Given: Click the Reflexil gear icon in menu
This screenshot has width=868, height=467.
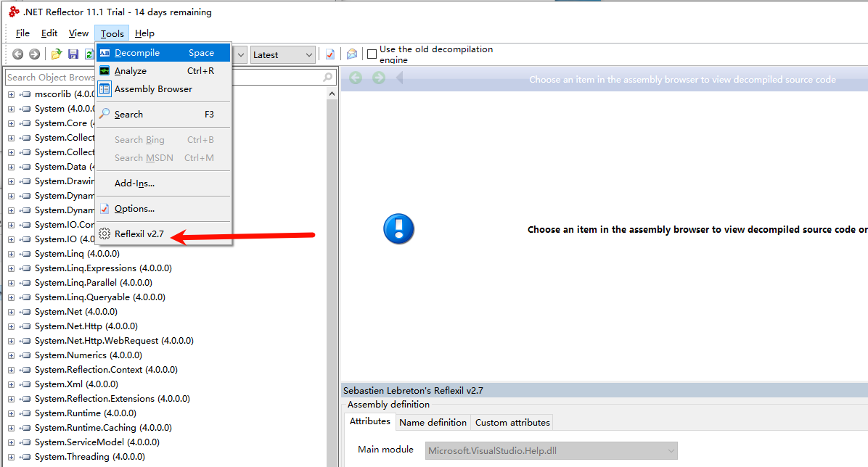Looking at the screenshot, I should click(x=105, y=233).
